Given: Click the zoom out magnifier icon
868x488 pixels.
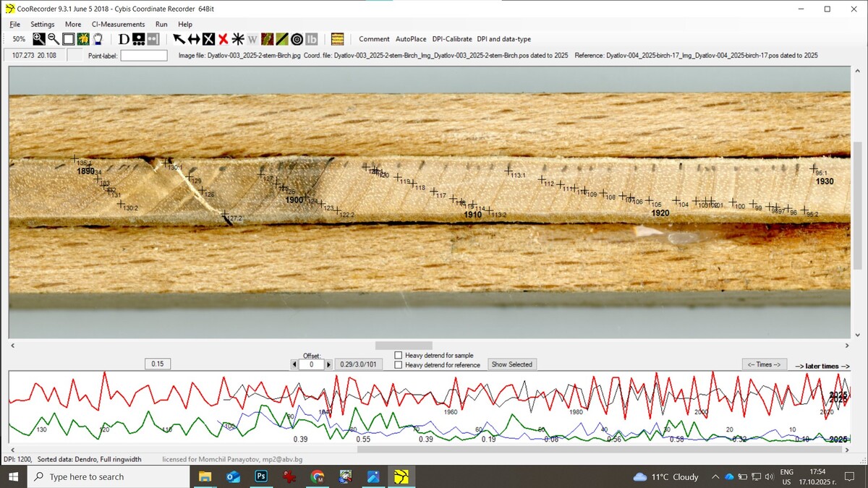Looking at the screenshot, I should (54, 39).
